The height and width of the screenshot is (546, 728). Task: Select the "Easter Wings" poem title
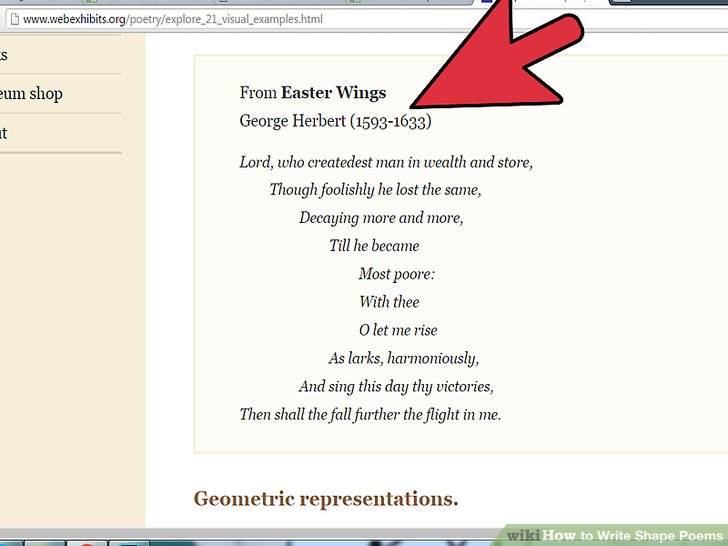pyautogui.click(x=333, y=92)
